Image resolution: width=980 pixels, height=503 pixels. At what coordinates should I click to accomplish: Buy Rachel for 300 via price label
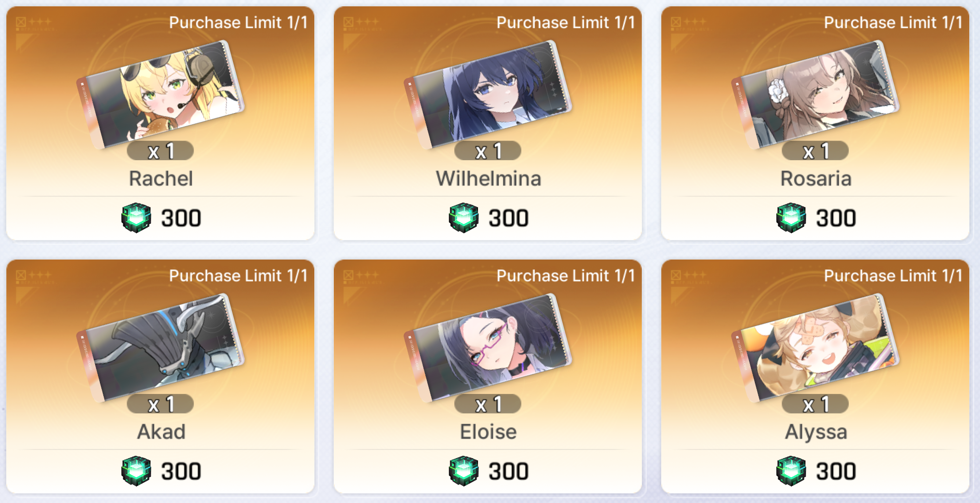point(181,218)
